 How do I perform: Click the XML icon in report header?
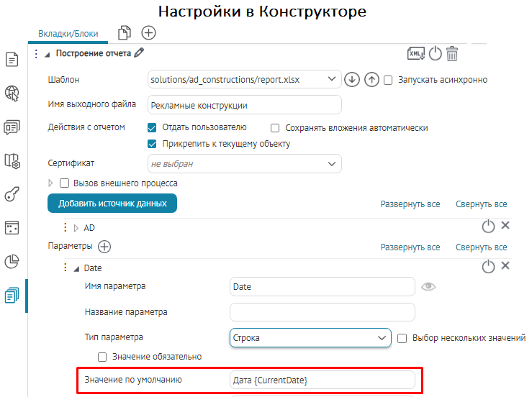[416, 53]
